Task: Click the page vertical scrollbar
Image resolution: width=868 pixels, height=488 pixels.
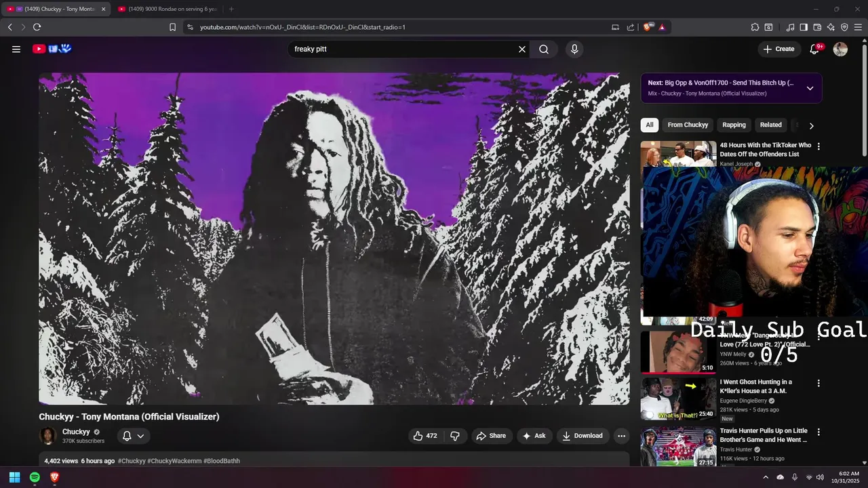Action: pos(864,102)
